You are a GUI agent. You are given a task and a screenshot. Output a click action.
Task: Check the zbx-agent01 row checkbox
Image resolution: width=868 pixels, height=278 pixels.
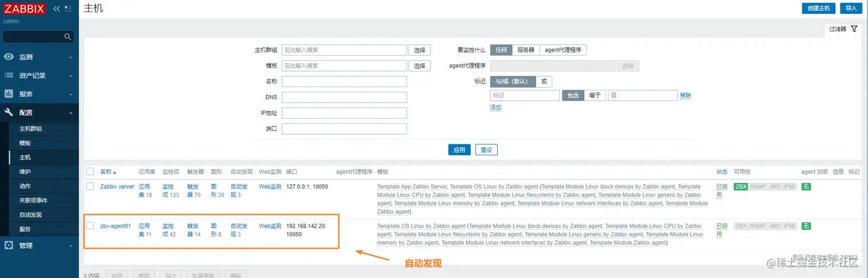coord(90,225)
